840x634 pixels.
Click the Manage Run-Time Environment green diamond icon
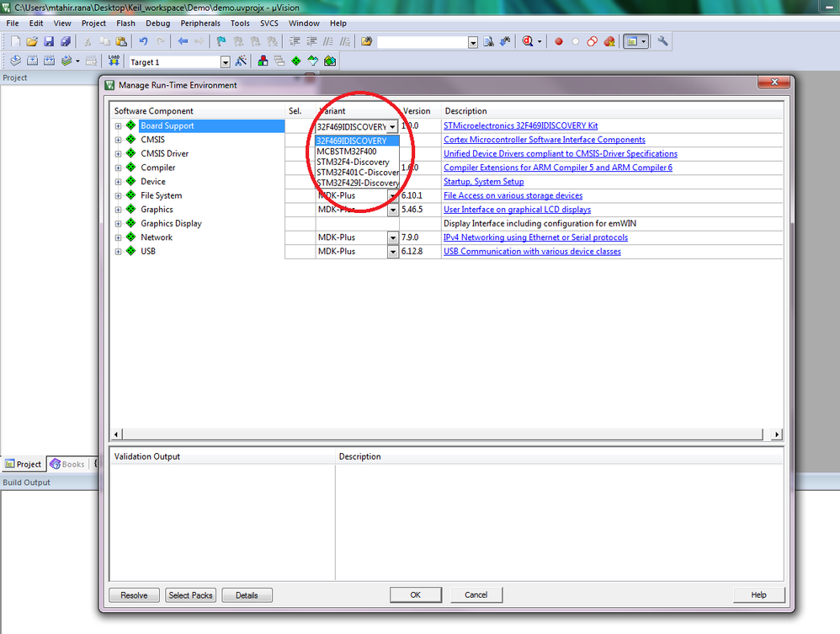point(296,61)
